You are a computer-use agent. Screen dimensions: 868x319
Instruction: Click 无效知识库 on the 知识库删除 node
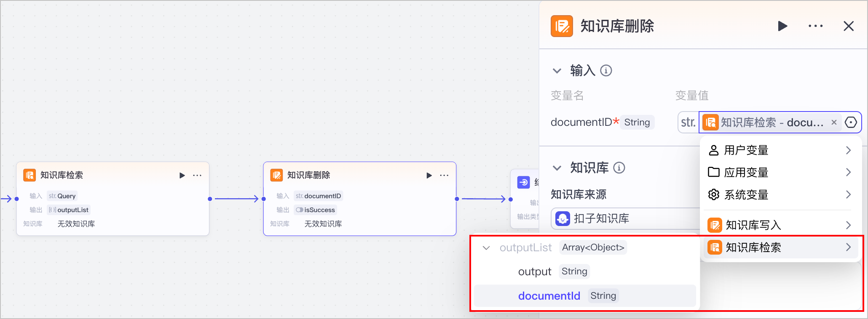pyautogui.click(x=323, y=224)
